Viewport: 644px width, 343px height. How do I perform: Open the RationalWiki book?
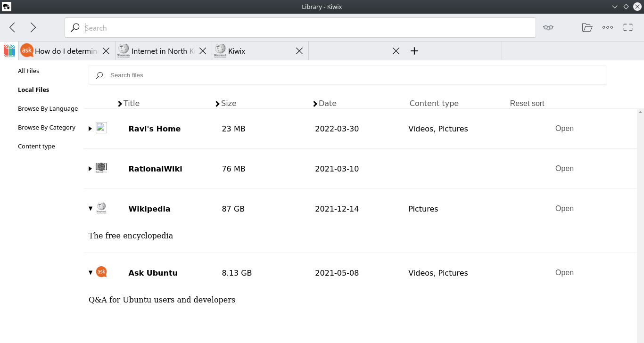(564, 168)
